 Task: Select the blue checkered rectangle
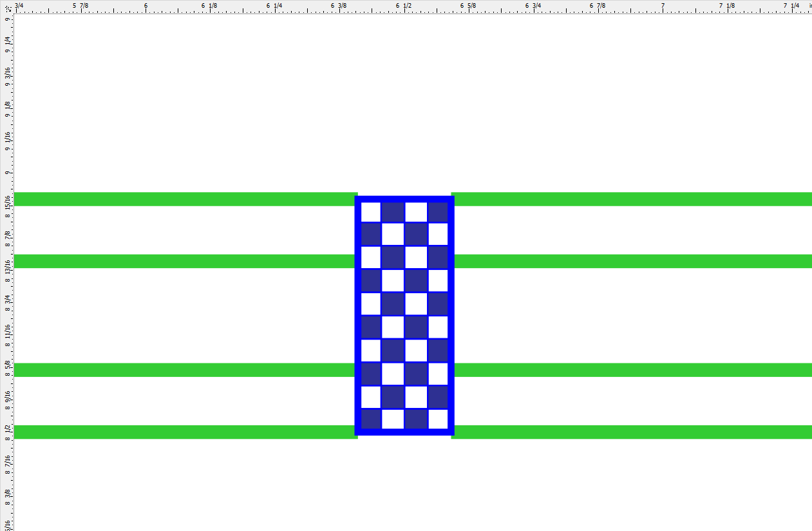tap(404, 316)
